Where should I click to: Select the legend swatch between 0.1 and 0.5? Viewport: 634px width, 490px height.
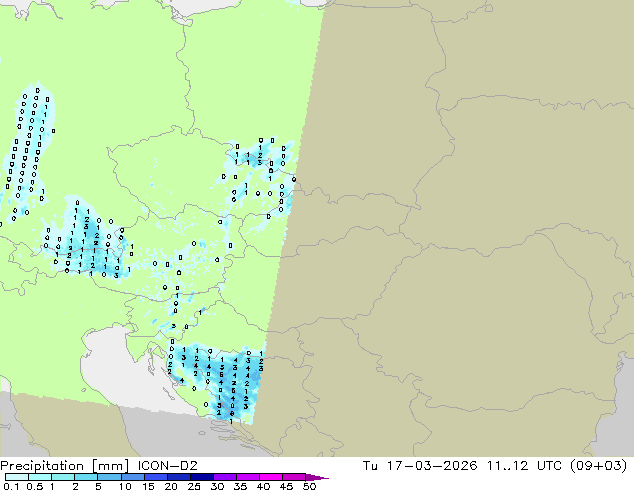(x=17, y=477)
